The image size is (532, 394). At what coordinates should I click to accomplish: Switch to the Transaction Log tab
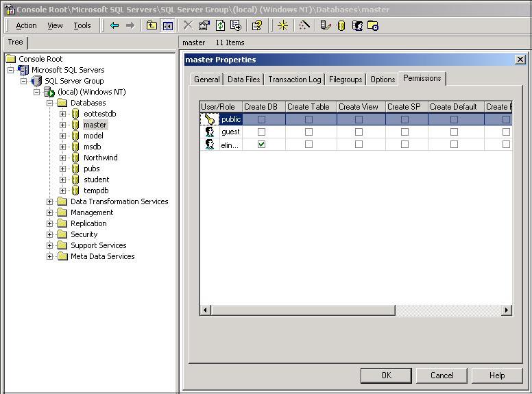click(295, 79)
